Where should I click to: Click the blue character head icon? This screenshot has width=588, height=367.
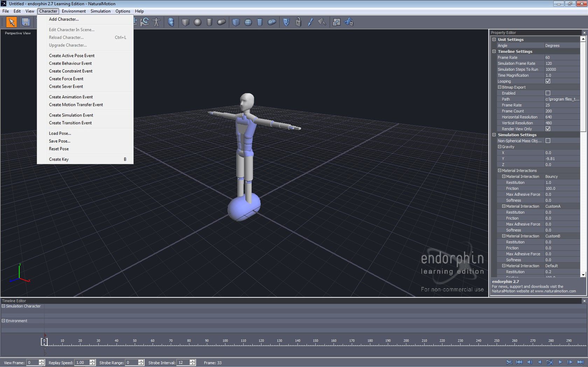[171, 22]
